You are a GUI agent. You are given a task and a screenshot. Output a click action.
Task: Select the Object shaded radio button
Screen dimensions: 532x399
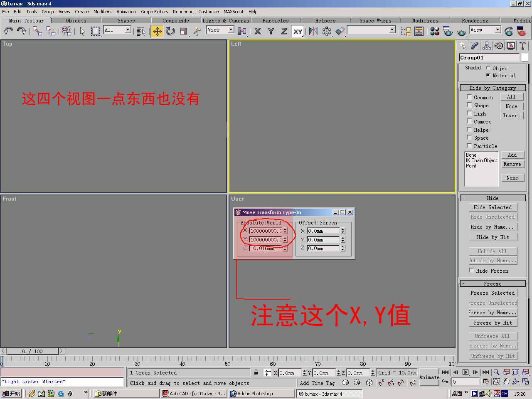(488, 68)
